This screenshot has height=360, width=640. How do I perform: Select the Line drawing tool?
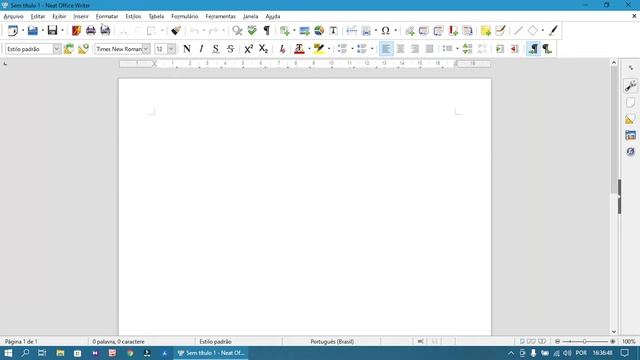518,31
